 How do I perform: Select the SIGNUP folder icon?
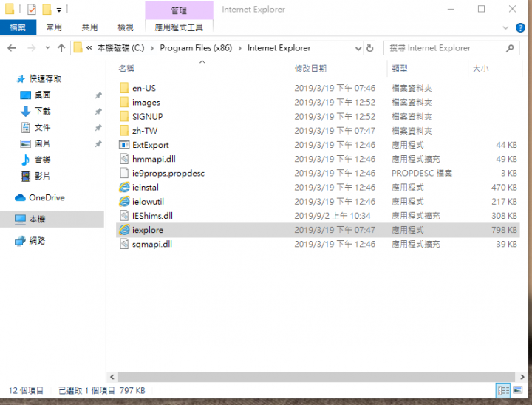click(125, 117)
